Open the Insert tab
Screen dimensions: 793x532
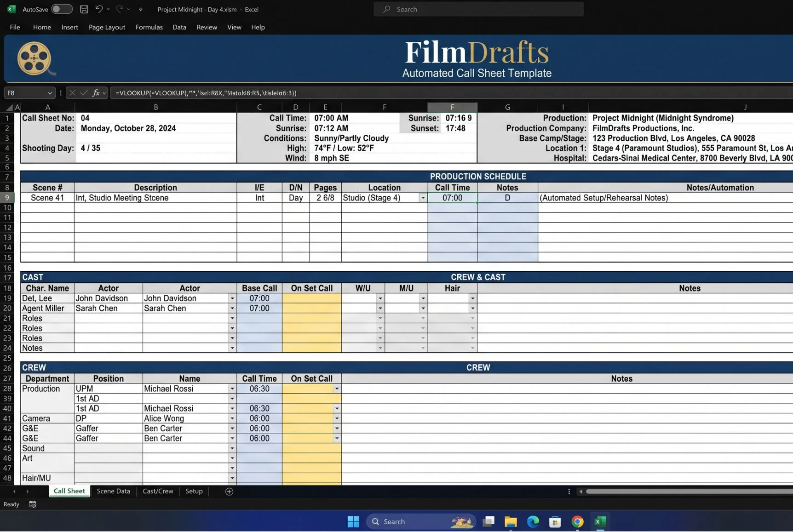[x=69, y=27]
